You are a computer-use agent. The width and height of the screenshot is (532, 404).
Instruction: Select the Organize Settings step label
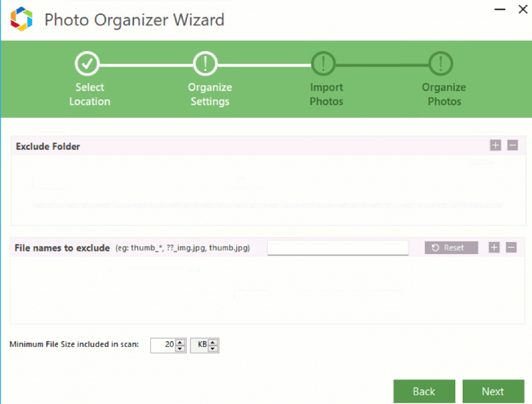pyautogui.click(x=210, y=94)
